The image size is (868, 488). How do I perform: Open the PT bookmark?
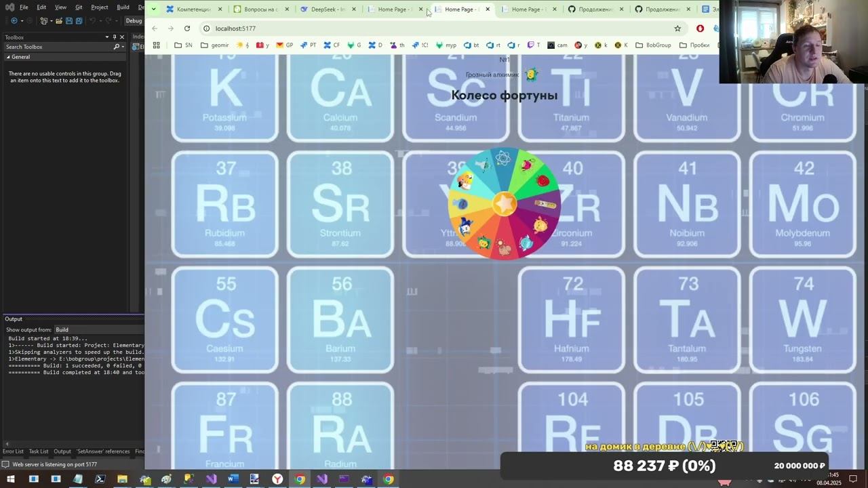click(308, 45)
